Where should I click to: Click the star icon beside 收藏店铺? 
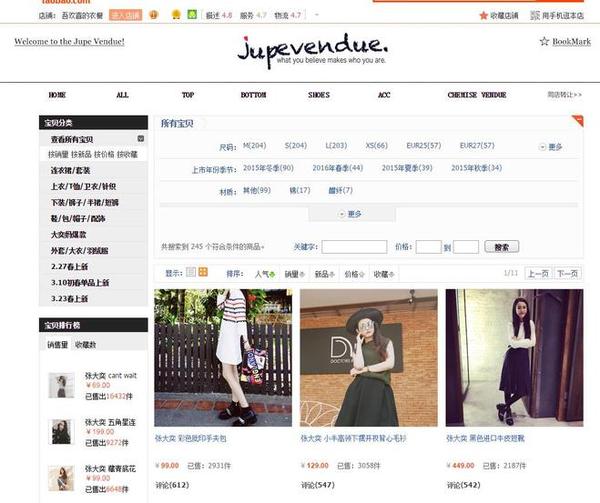483,15
